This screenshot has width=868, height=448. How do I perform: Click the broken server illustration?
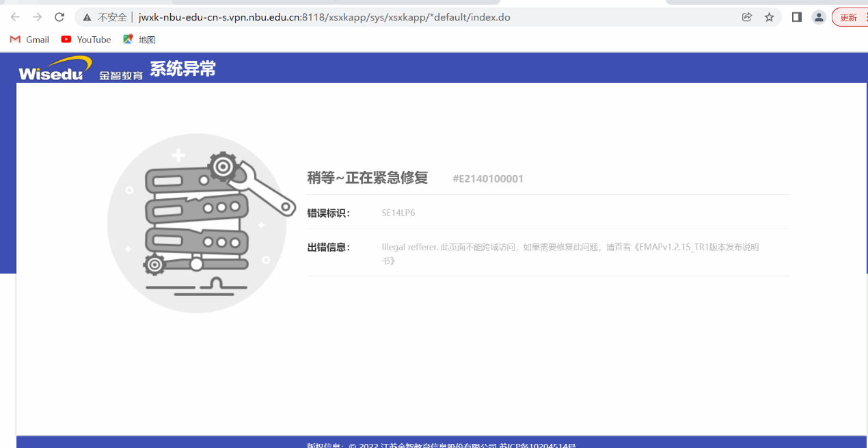pyautogui.click(x=198, y=222)
